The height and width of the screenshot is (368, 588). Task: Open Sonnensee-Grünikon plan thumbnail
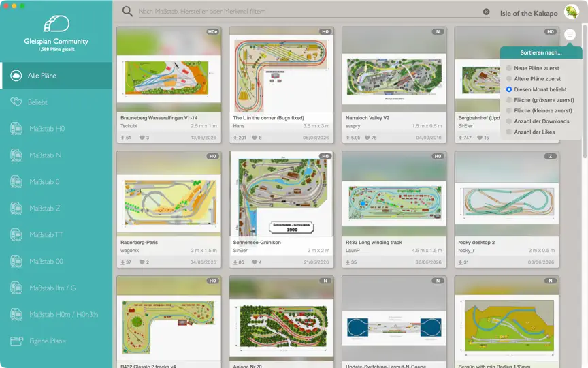point(281,194)
